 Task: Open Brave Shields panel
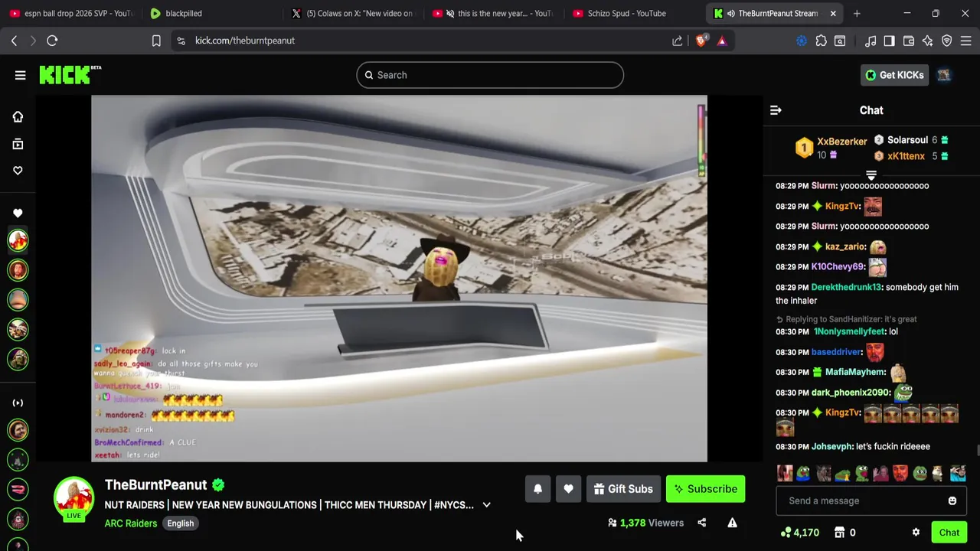tap(701, 41)
